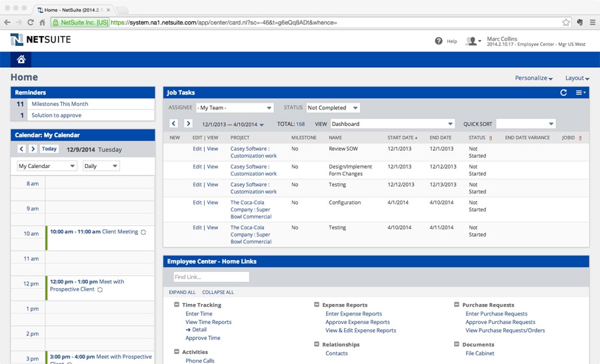The width and height of the screenshot is (600, 364).
Task: Click the icon next to Status column header
Action: click(491, 138)
